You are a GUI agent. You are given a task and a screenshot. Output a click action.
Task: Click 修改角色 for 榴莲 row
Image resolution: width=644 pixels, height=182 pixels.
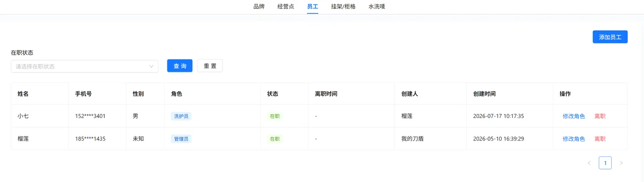click(x=574, y=139)
